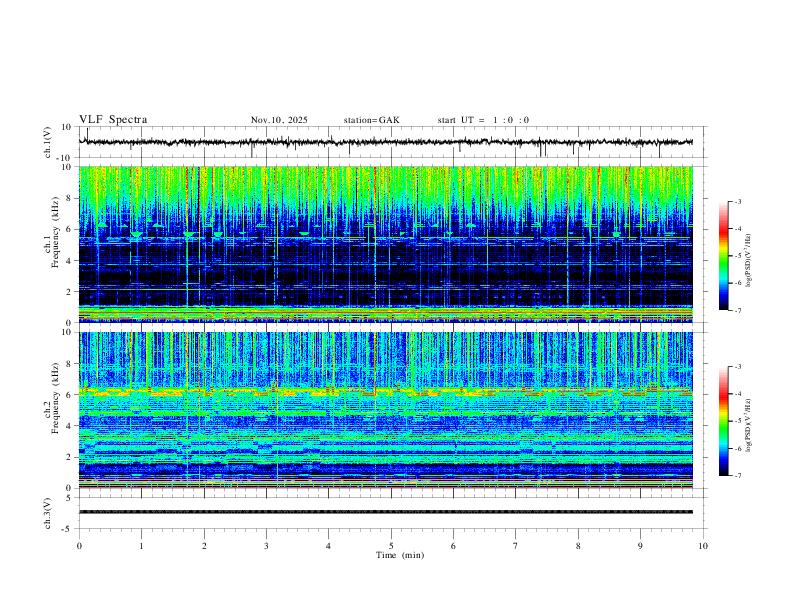Select the "ch.2 Frequency (kHz)" axis label

pyautogui.click(x=51, y=397)
